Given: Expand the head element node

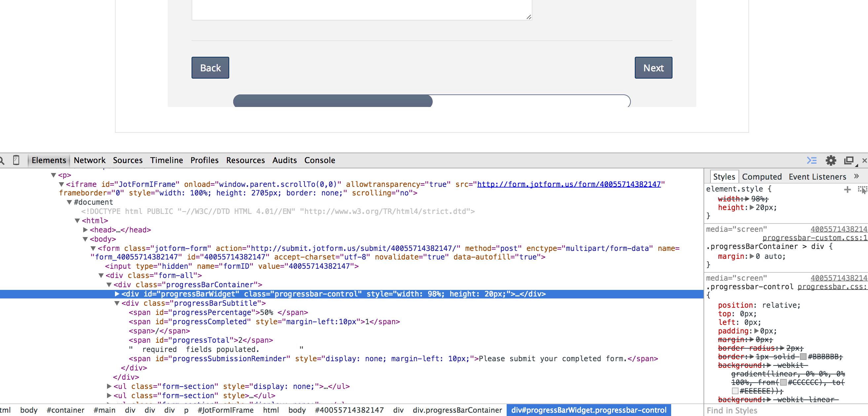Looking at the screenshot, I should (85, 230).
